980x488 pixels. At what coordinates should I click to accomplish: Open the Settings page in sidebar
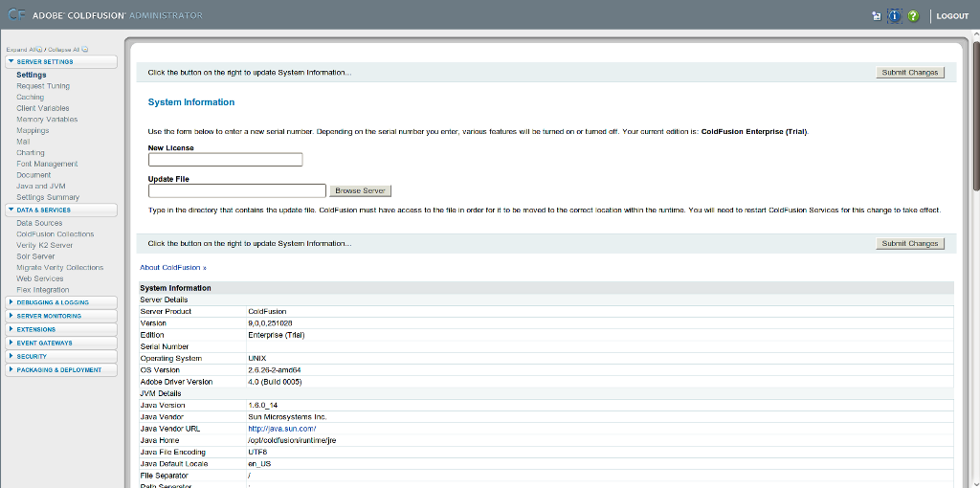(32, 75)
